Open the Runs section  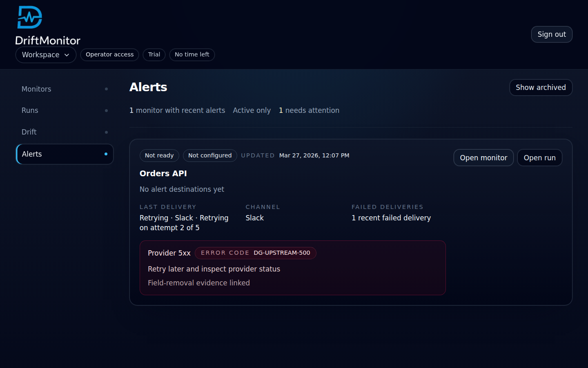pyautogui.click(x=30, y=110)
